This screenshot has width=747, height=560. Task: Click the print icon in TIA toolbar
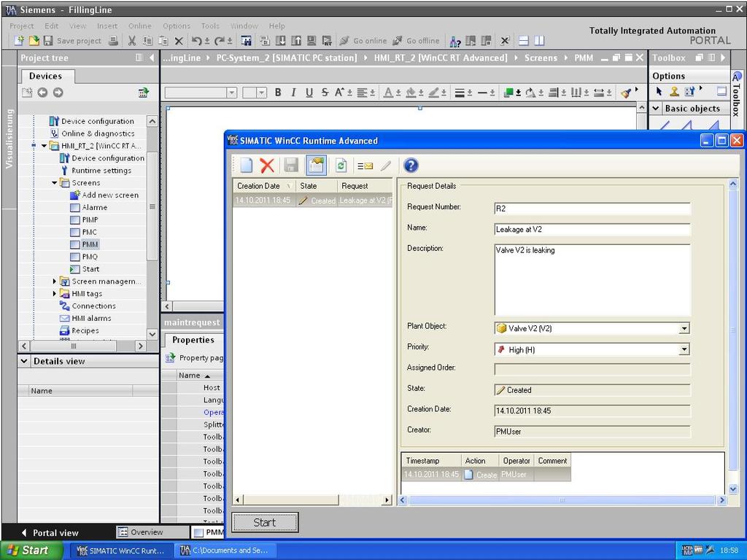point(113,41)
